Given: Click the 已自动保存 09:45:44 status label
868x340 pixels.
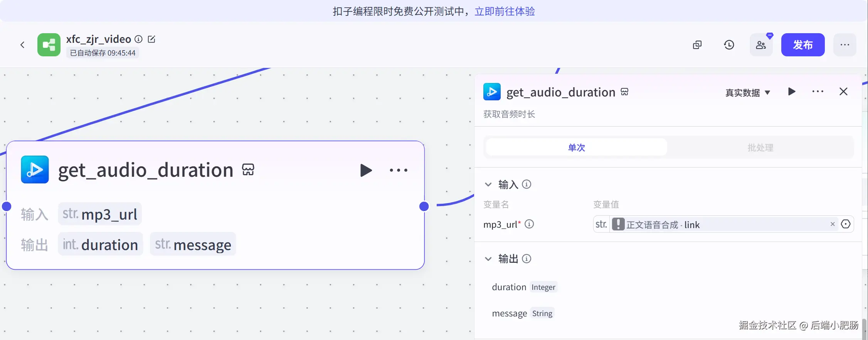Looking at the screenshot, I should point(103,53).
